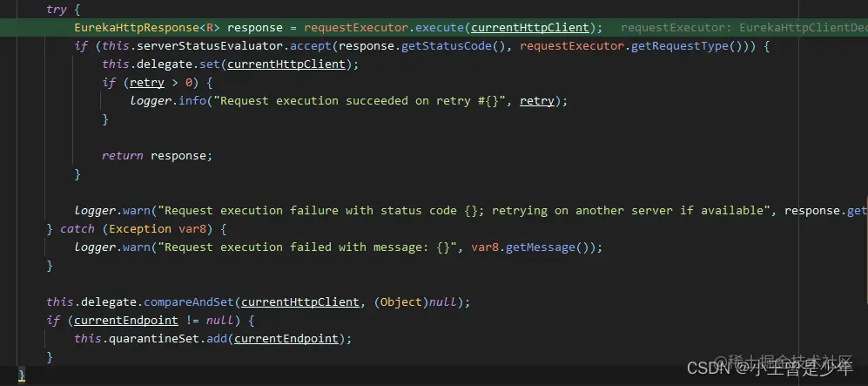Click currentEndpoint in the != null check
Screen dimensions: 868x386
[x=126, y=320]
